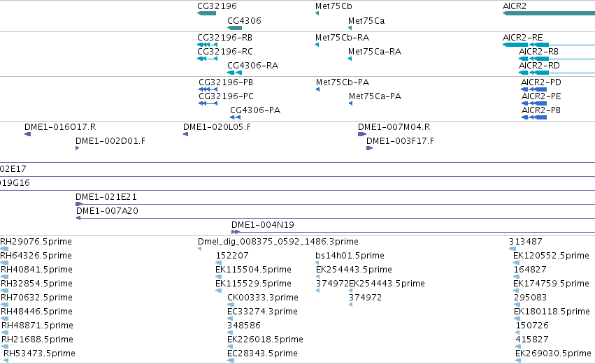The width and height of the screenshot is (595, 364).
Task: Click the EK115504.5prime label
Action: (x=253, y=269)
